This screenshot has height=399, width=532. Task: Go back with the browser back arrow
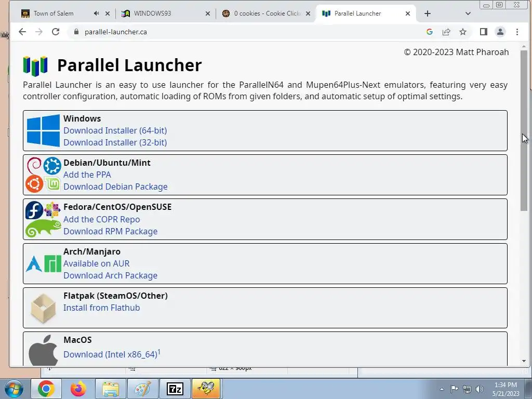click(22, 32)
